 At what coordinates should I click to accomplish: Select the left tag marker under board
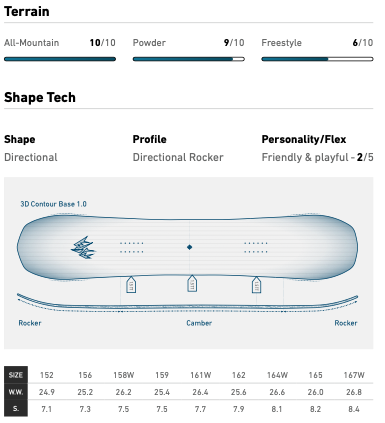pyautogui.click(x=131, y=285)
